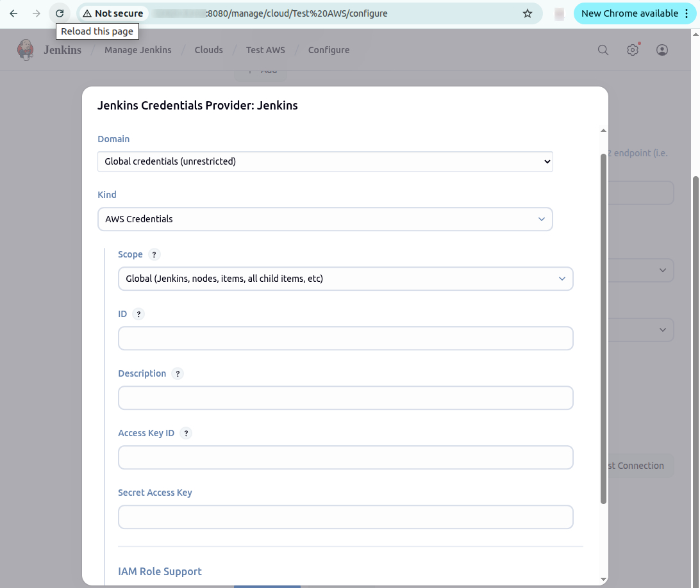Open the user account icon
The image size is (700, 588).
point(662,49)
